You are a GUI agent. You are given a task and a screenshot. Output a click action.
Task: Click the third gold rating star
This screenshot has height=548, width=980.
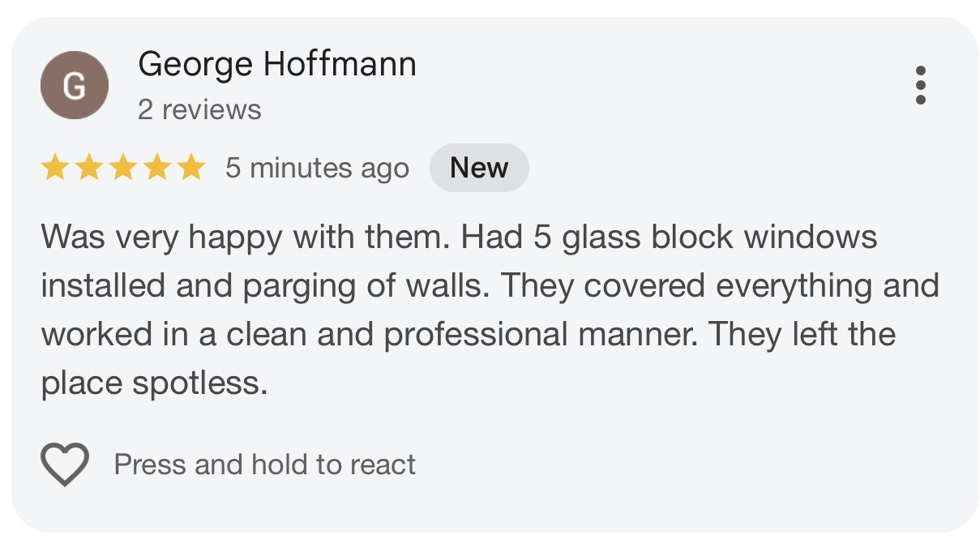123,168
